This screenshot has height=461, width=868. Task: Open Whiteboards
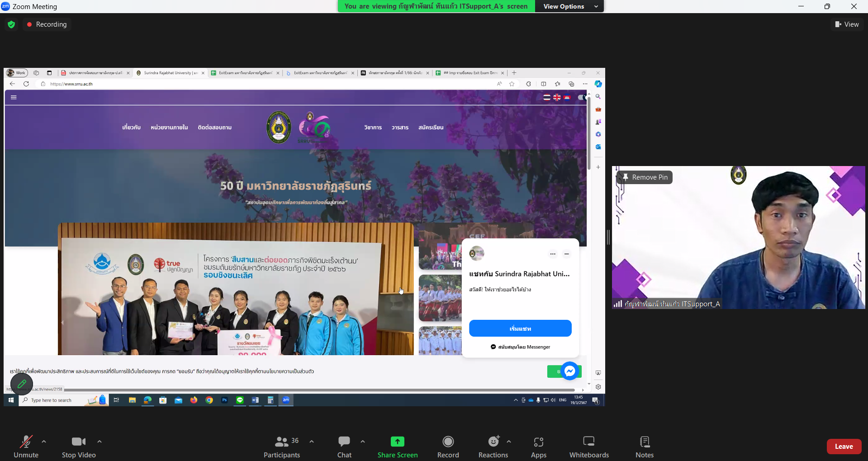click(589, 442)
